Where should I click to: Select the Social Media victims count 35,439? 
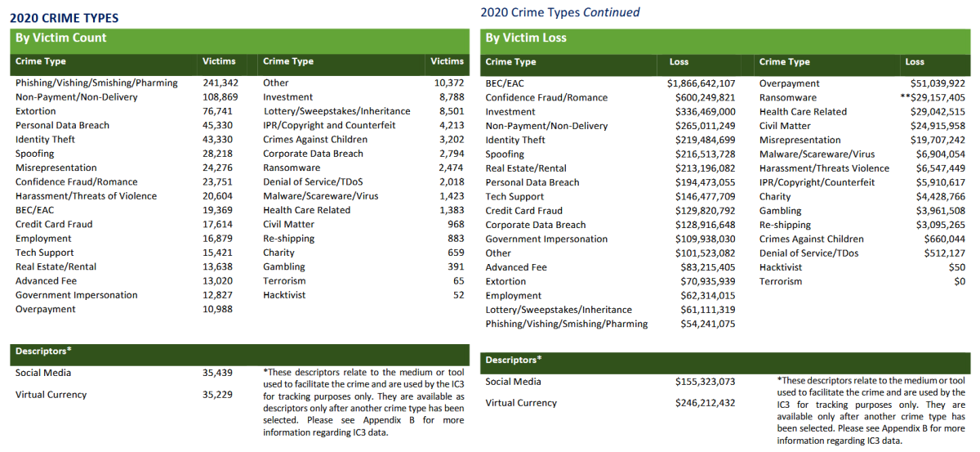tap(217, 373)
